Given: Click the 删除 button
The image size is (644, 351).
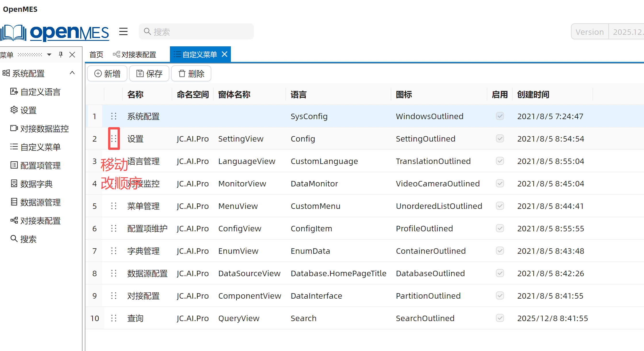Looking at the screenshot, I should coord(191,74).
